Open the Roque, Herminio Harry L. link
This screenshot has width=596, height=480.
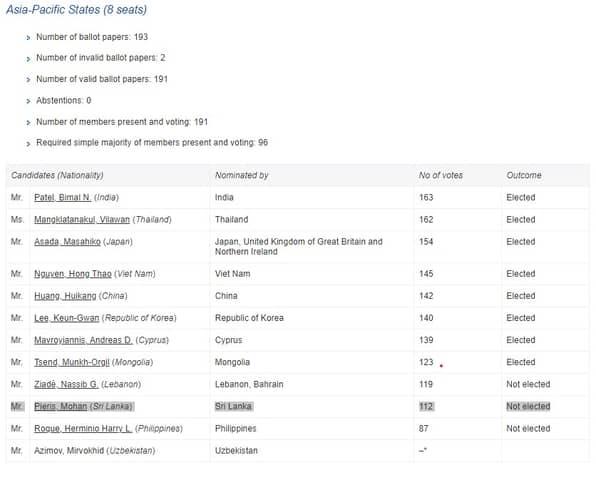pyautogui.click(x=83, y=428)
